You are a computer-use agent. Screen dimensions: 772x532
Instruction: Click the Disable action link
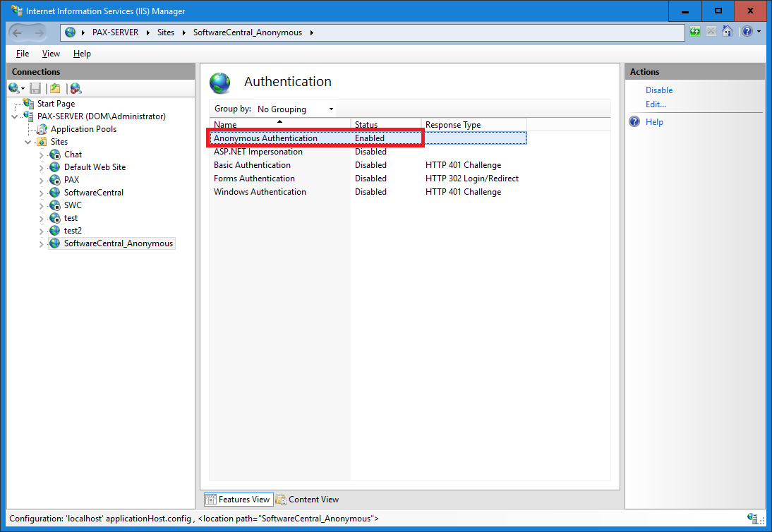click(658, 90)
